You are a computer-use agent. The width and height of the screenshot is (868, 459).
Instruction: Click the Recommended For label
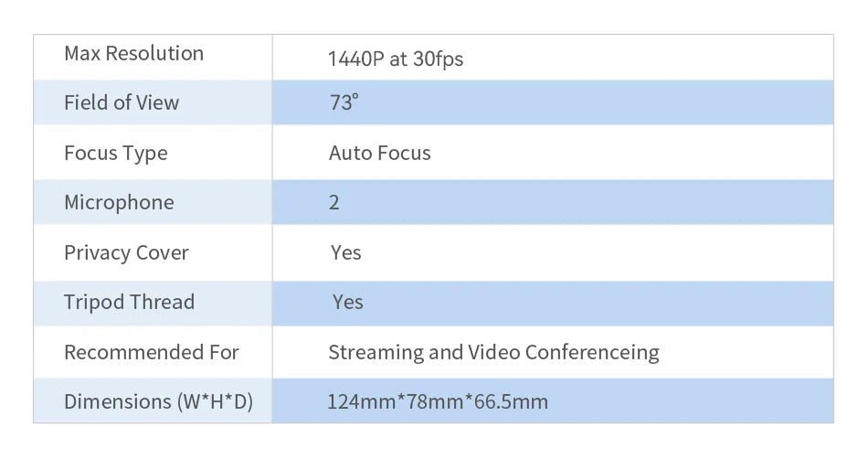(151, 353)
